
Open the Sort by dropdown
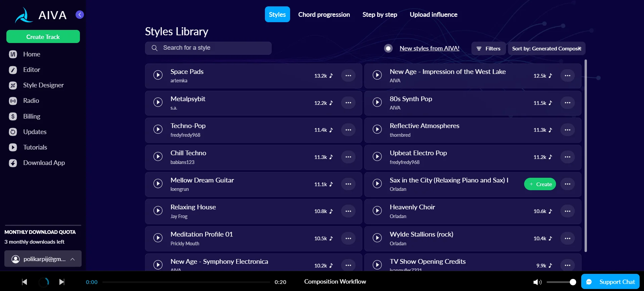tap(546, 48)
